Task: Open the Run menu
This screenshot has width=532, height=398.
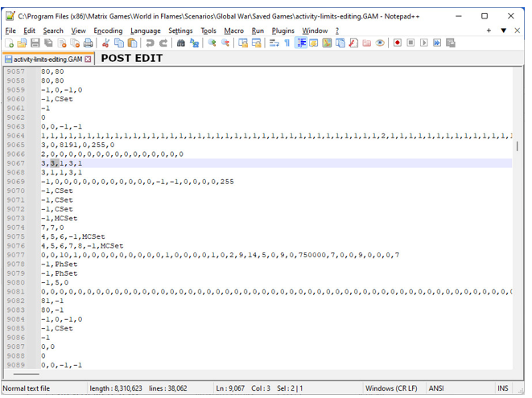Action: click(x=258, y=31)
